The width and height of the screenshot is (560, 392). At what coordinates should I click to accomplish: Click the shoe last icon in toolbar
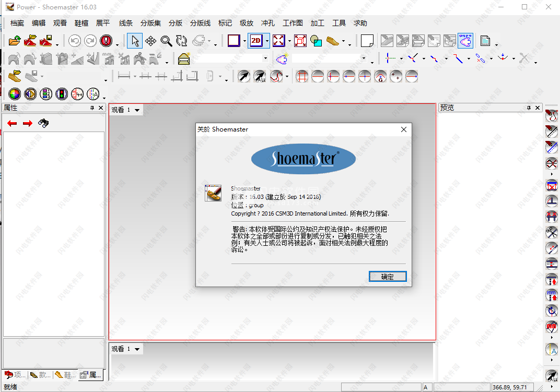click(332, 41)
